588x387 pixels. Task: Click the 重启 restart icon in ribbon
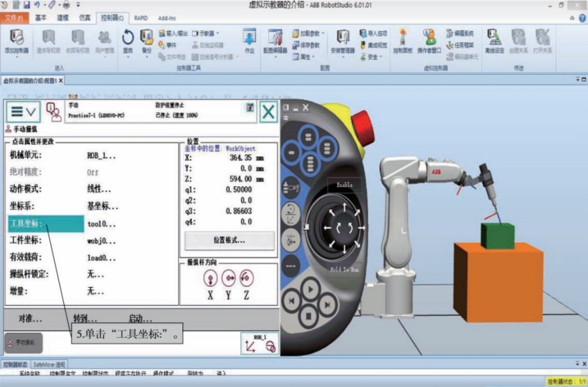click(x=128, y=38)
